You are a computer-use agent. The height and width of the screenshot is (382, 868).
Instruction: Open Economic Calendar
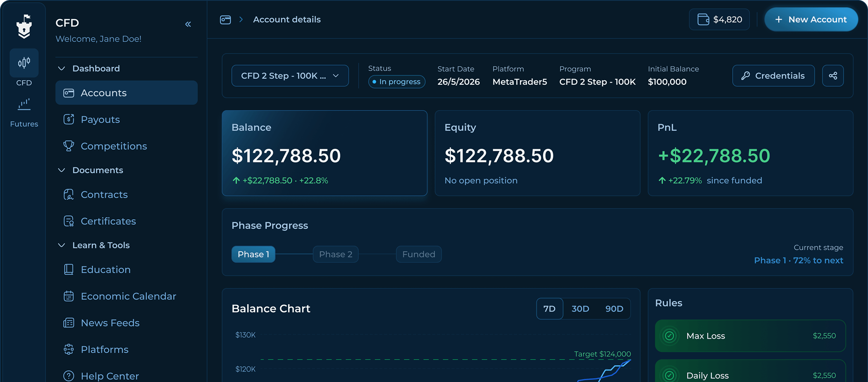coord(126,296)
